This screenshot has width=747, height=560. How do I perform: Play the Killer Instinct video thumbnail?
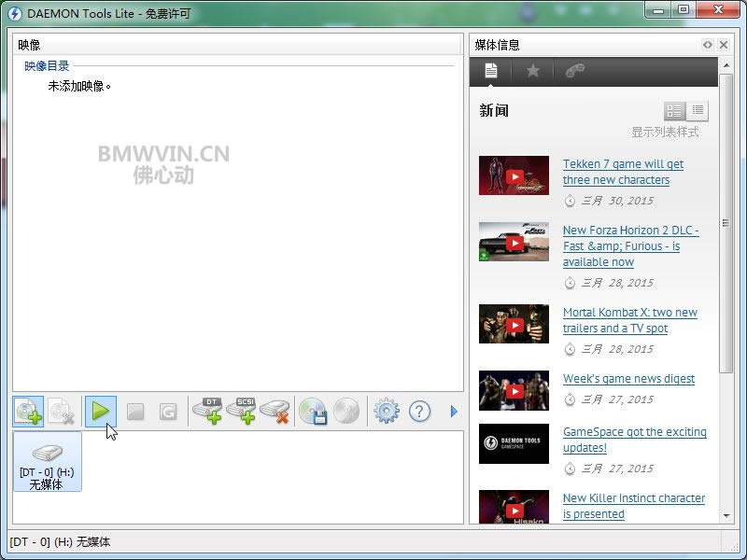tap(514, 507)
